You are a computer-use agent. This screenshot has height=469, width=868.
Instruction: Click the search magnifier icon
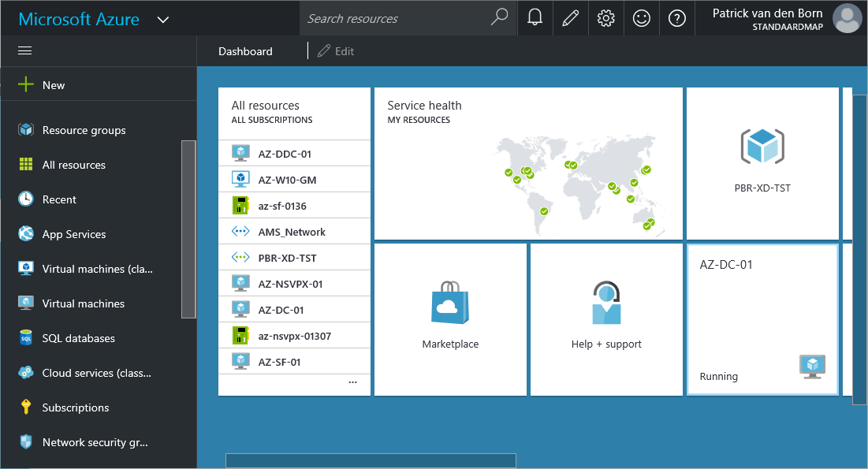(499, 17)
